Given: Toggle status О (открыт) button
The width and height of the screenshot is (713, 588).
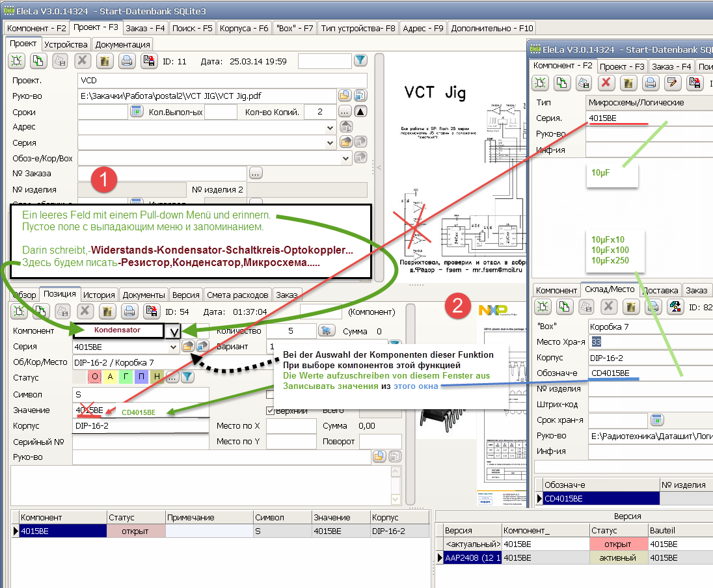Looking at the screenshot, I should [x=94, y=377].
